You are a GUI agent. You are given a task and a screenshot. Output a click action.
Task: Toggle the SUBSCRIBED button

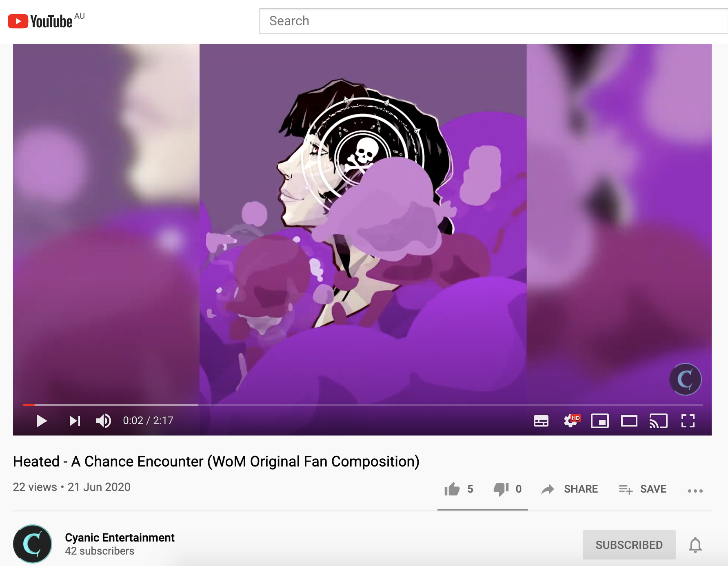[x=629, y=545]
